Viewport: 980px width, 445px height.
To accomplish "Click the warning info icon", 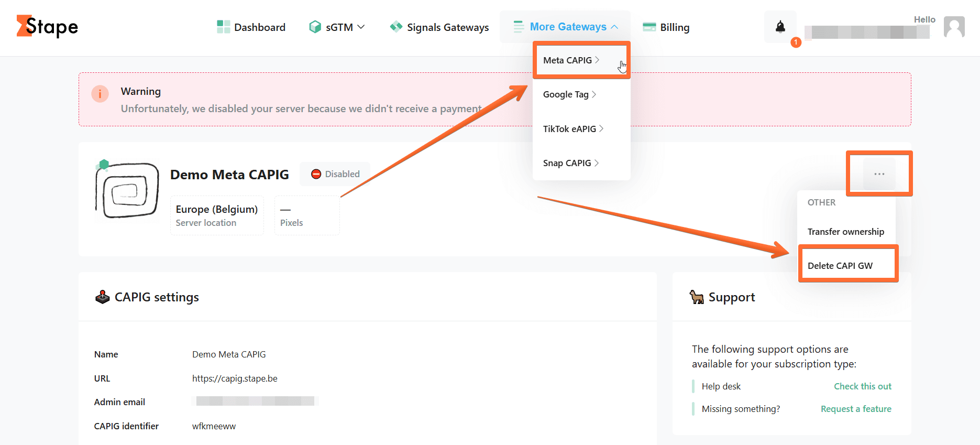I will (x=100, y=94).
